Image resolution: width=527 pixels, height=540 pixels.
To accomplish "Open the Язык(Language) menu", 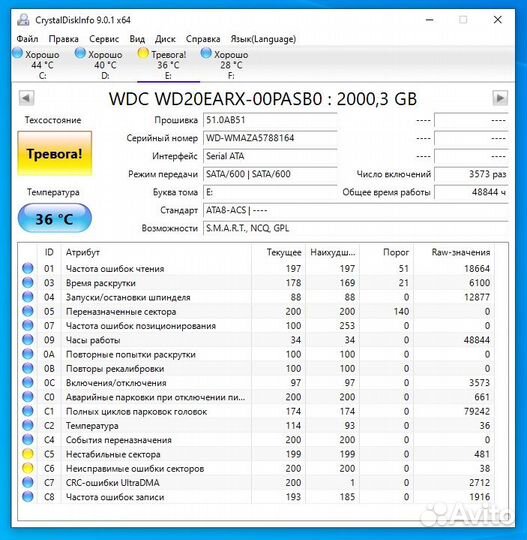I will (263, 39).
